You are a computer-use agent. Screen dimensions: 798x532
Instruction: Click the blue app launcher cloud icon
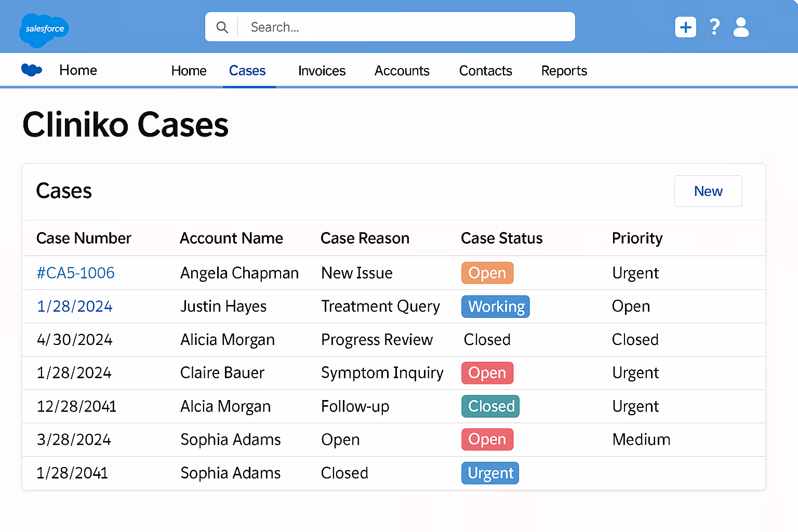(32, 70)
